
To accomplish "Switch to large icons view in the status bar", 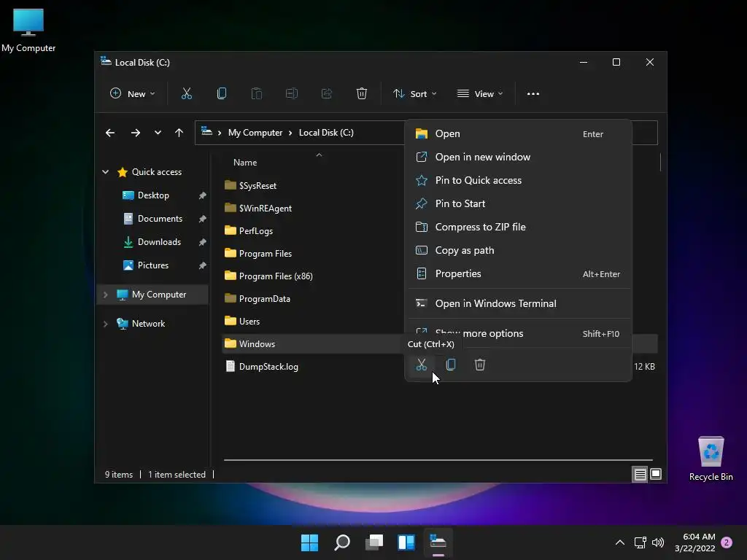I will pos(656,474).
